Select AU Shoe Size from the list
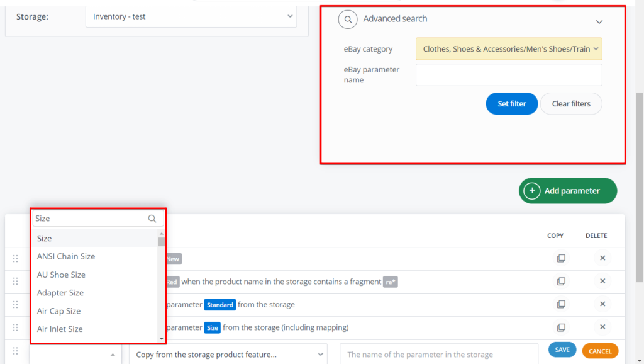644x364 pixels. [95, 275]
